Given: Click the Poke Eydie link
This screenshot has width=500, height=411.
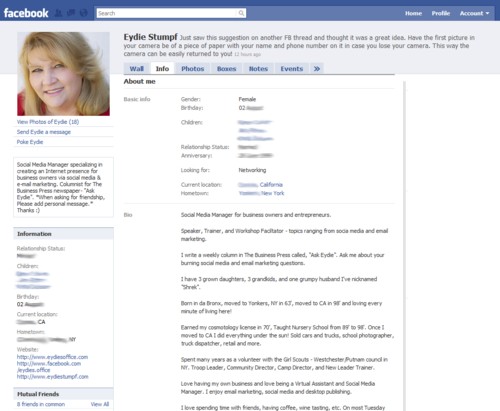Looking at the screenshot, I should [x=30, y=142].
